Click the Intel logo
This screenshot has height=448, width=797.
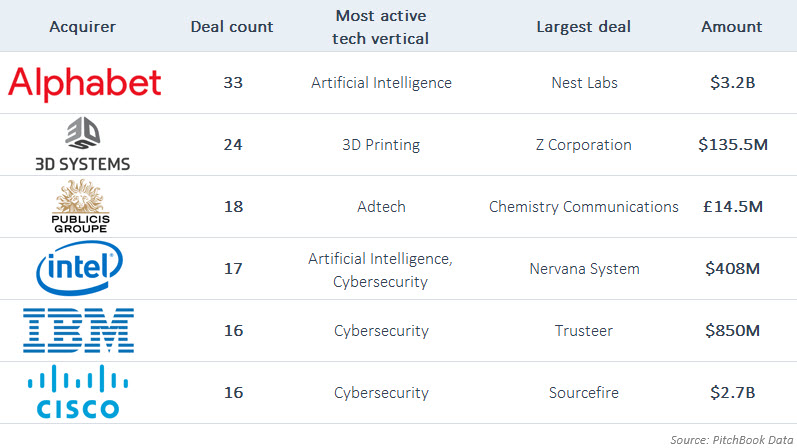click(79, 268)
